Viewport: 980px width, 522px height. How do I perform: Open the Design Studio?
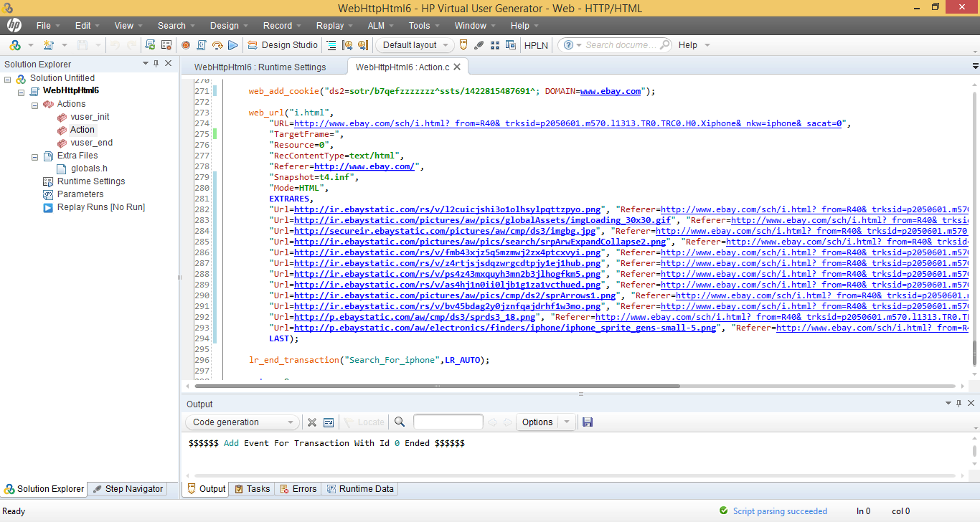click(282, 45)
